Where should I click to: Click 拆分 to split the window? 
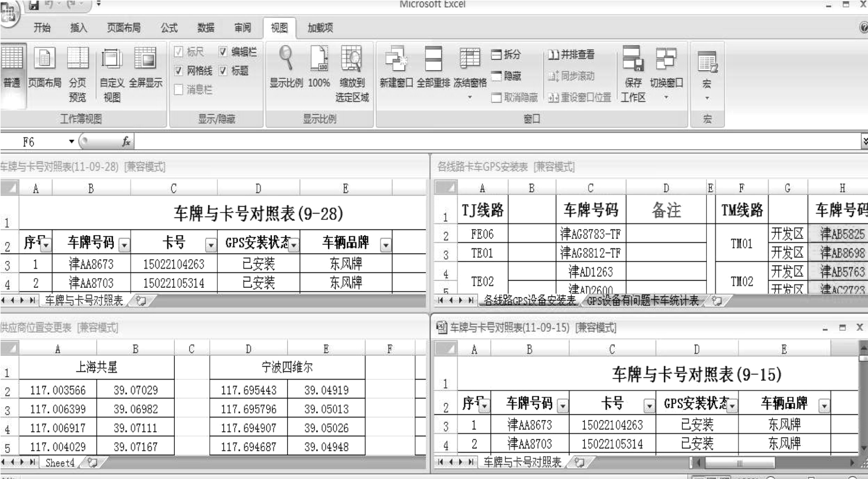point(506,54)
